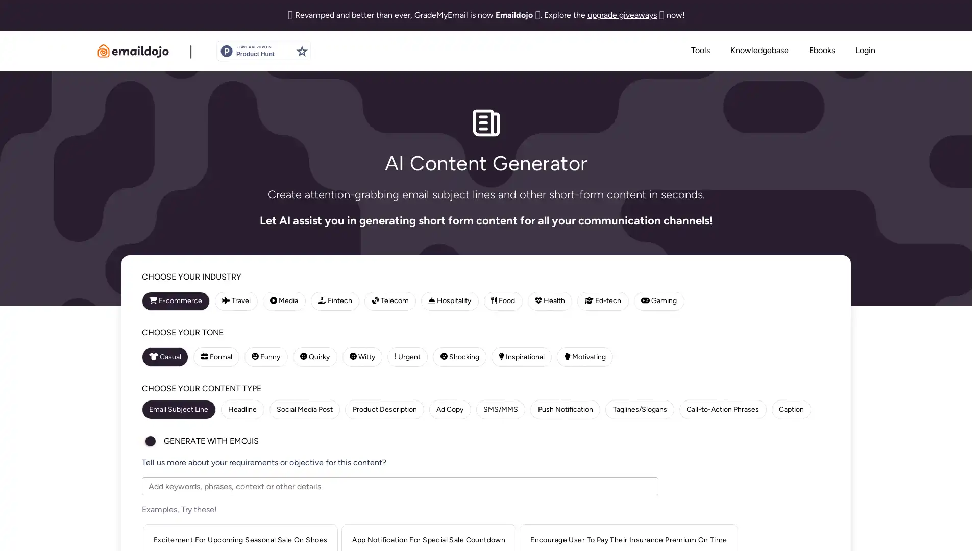Image resolution: width=980 pixels, height=551 pixels.
Task: Open the Knowledgebase menu
Action: click(759, 51)
